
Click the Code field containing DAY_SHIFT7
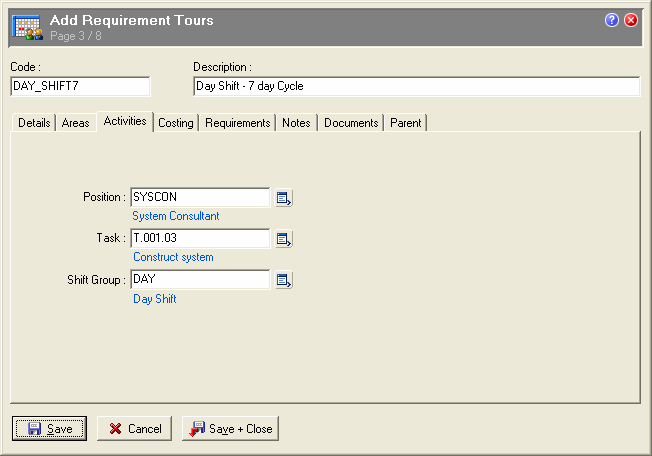(x=80, y=86)
